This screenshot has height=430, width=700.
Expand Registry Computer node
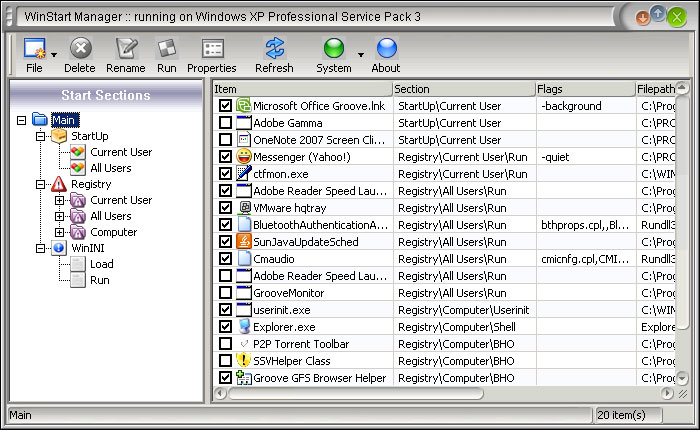click(x=59, y=233)
